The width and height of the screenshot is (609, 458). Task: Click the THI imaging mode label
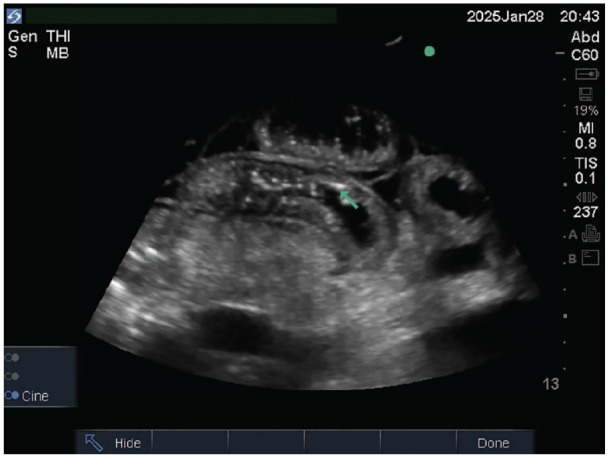click(58, 35)
